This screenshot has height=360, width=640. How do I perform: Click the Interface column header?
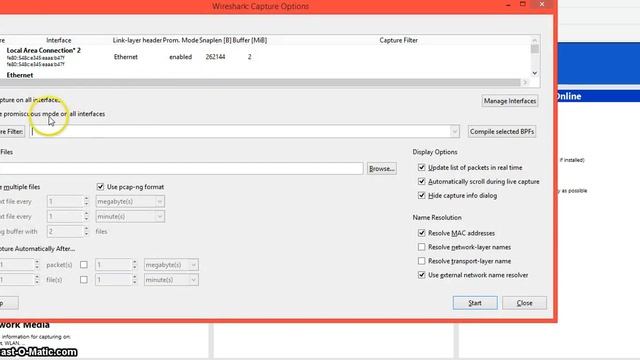[x=58, y=40]
